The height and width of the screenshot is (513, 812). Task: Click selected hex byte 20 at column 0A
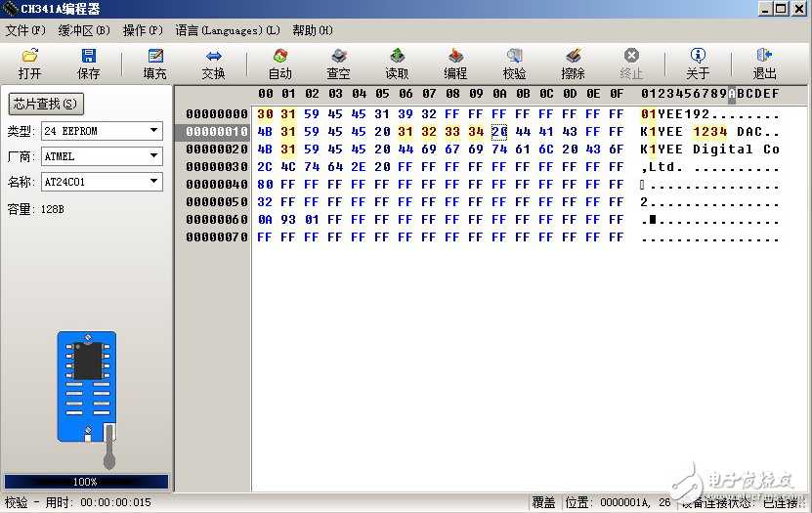tap(499, 132)
